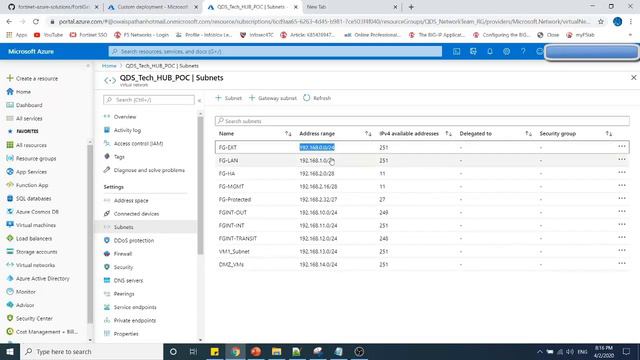Open Azure Cosmos DB in favorites
Screen dimensions: 640x360
[x=33, y=212]
